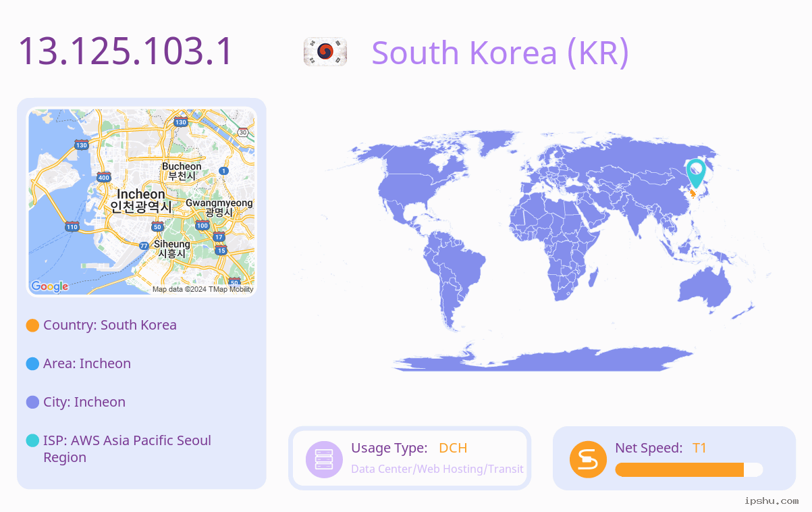812x512 pixels.
Task: Click the route 100 shield on map
Action: 202,225
